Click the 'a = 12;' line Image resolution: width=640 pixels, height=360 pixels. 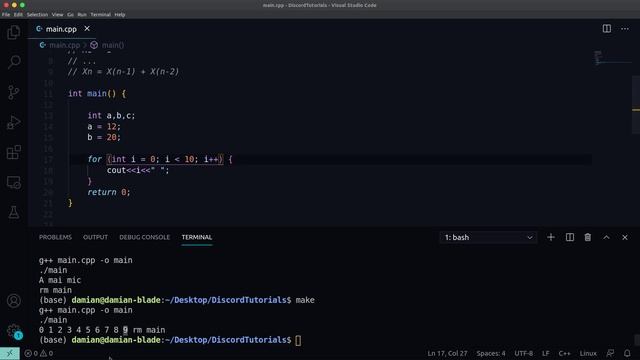pos(104,127)
